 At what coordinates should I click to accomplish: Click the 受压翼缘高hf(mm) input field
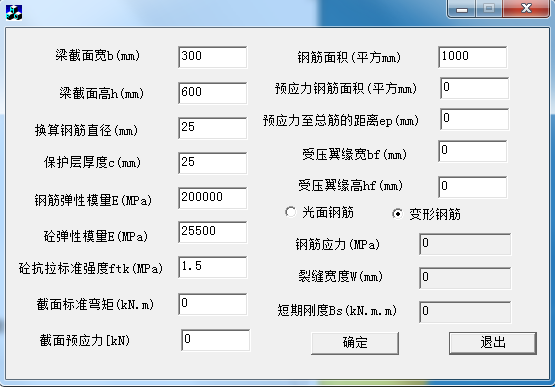pos(473,187)
